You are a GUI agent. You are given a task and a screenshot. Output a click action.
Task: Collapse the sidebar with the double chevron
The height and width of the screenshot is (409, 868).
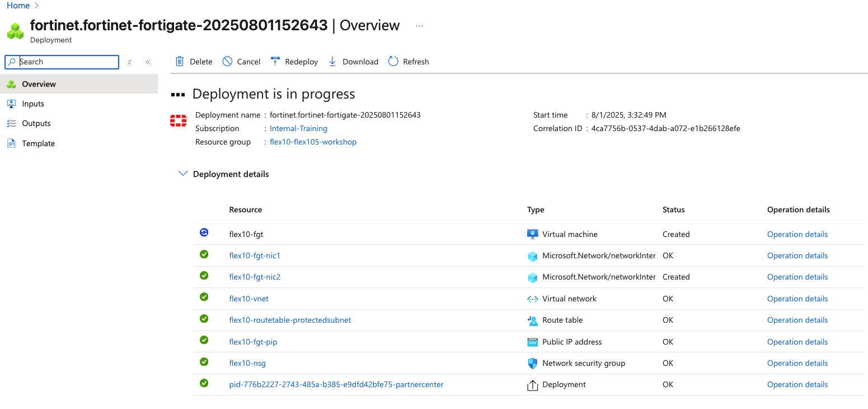point(148,62)
